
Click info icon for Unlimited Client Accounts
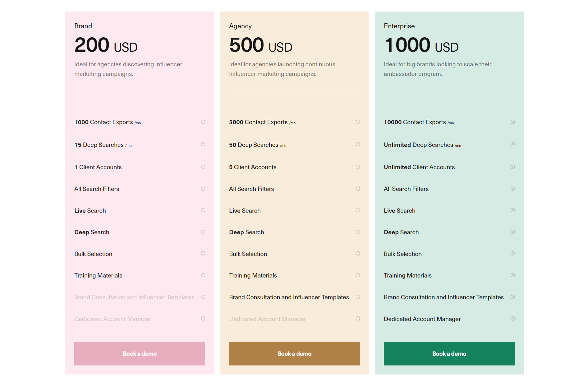pos(512,167)
